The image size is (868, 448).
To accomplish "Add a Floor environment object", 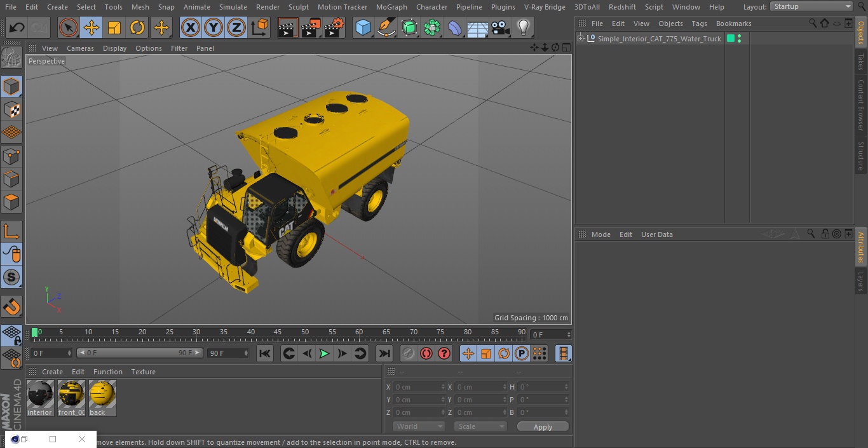I will 478,27.
